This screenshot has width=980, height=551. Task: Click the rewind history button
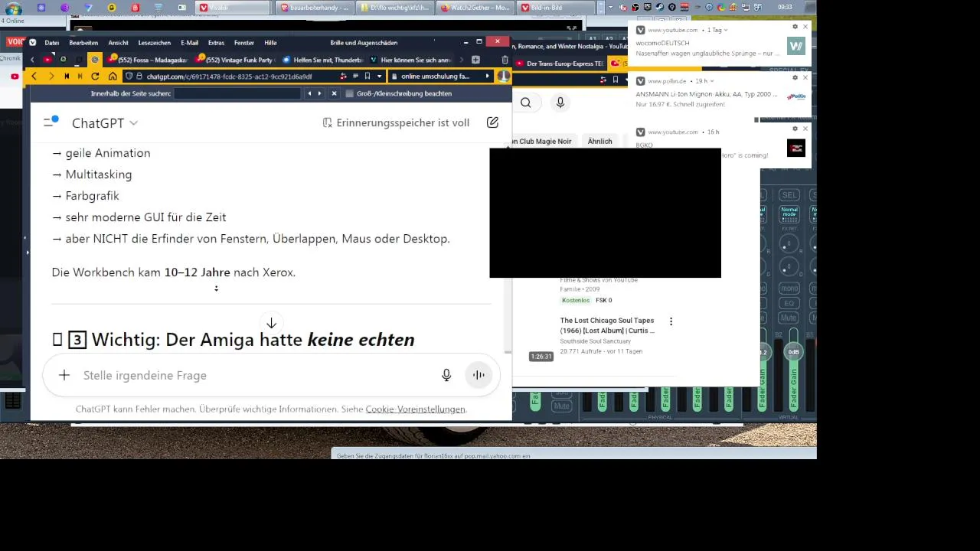67,77
